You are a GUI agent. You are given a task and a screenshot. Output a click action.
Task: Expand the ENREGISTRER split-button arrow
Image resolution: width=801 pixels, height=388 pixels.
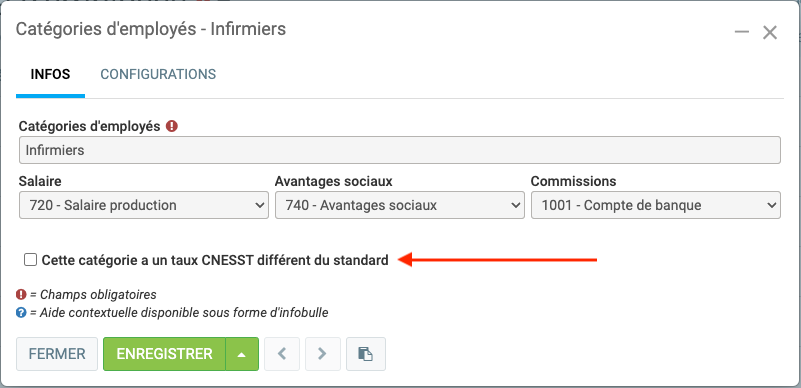tap(242, 354)
